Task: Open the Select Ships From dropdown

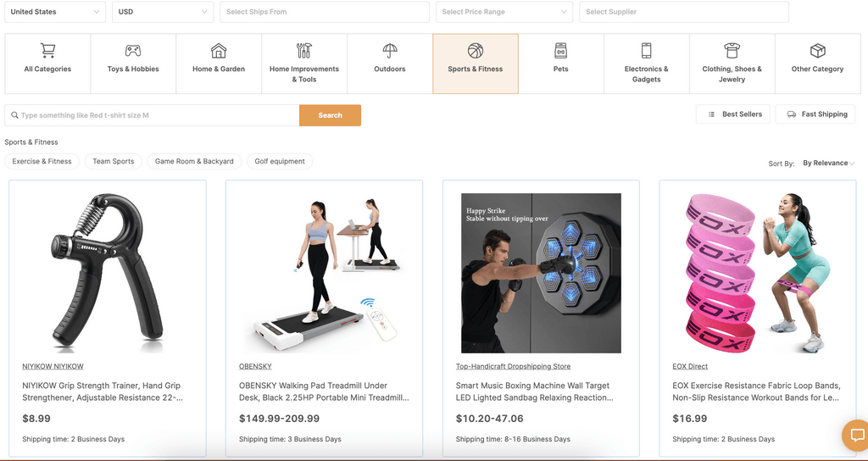Action: (x=325, y=12)
